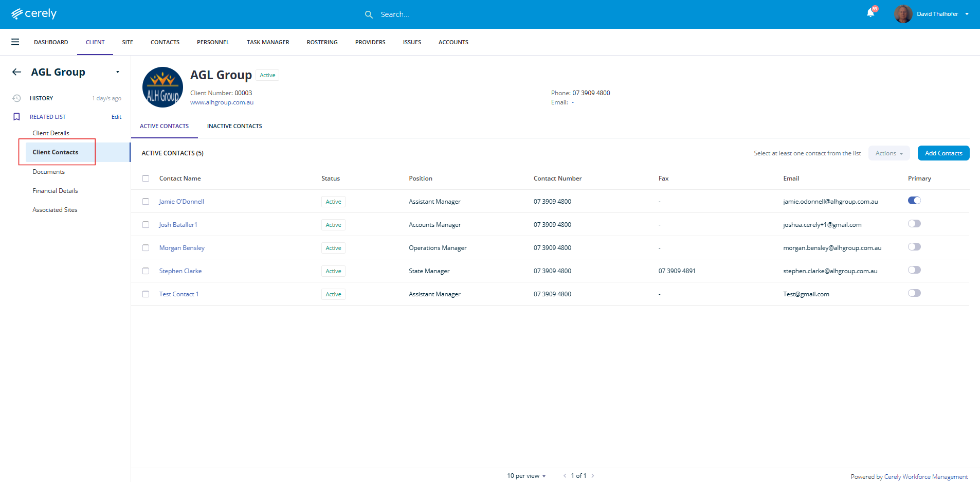Click the Related List bookmark icon

tap(16, 117)
